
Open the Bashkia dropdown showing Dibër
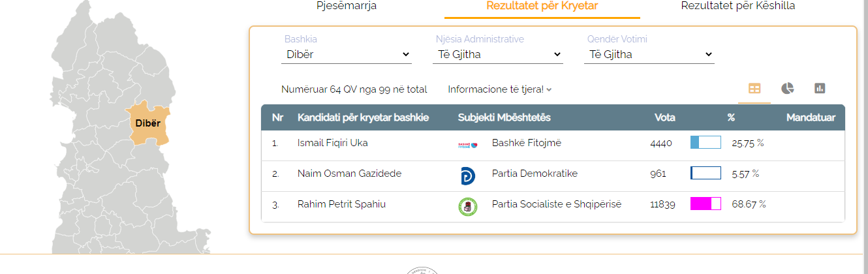tap(347, 55)
